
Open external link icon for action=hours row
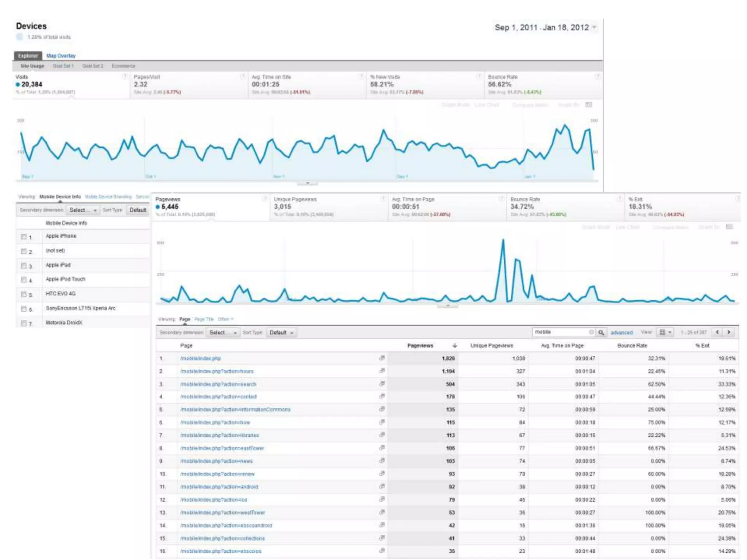[x=382, y=371]
